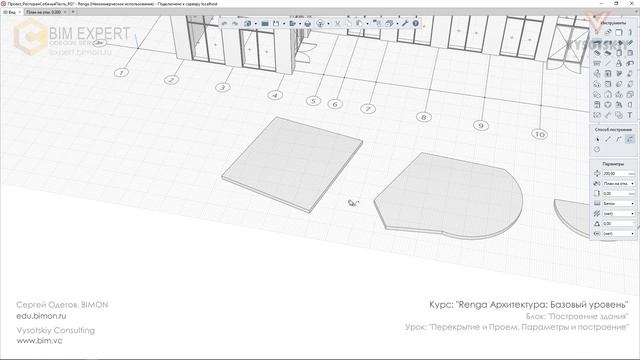Click the 'Параметры' panel header
The width and height of the screenshot is (640, 360).
(x=613, y=164)
